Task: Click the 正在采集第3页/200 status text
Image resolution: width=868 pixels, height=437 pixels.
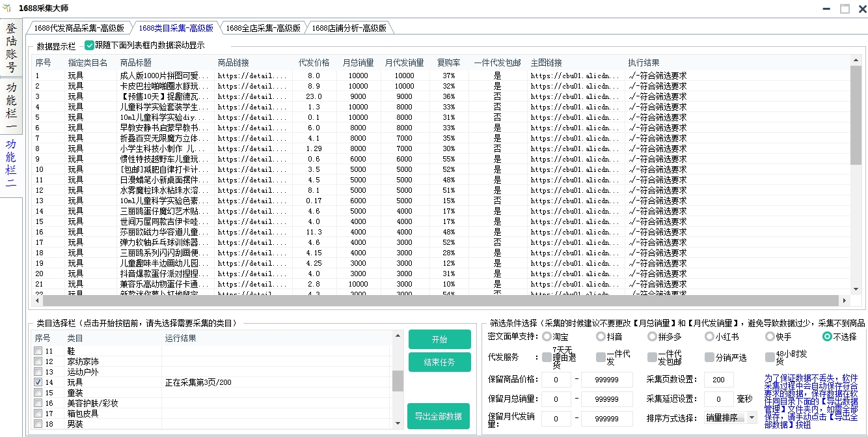Action: coord(198,382)
